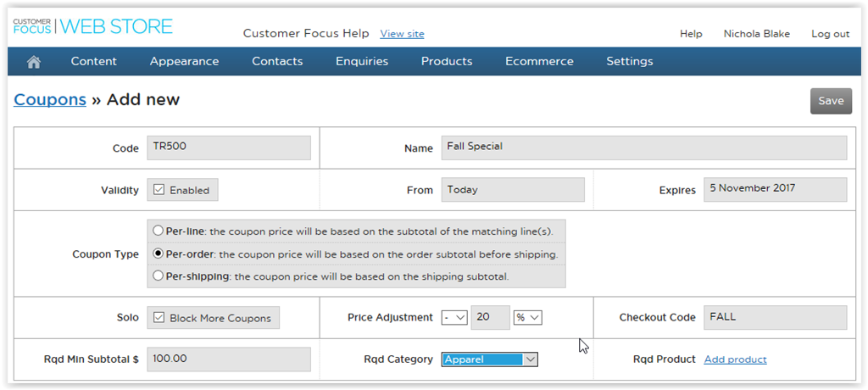
Task: Follow the Add product link
Action: (x=735, y=359)
